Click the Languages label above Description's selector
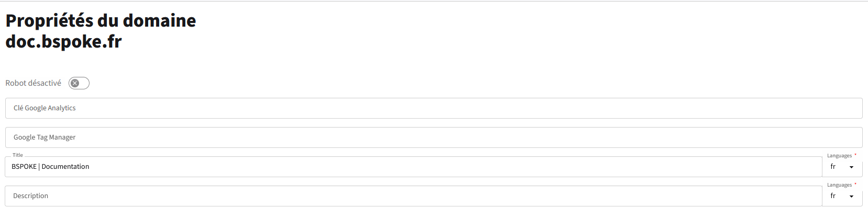The height and width of the screenshot is (219, 868). point(839,185)
